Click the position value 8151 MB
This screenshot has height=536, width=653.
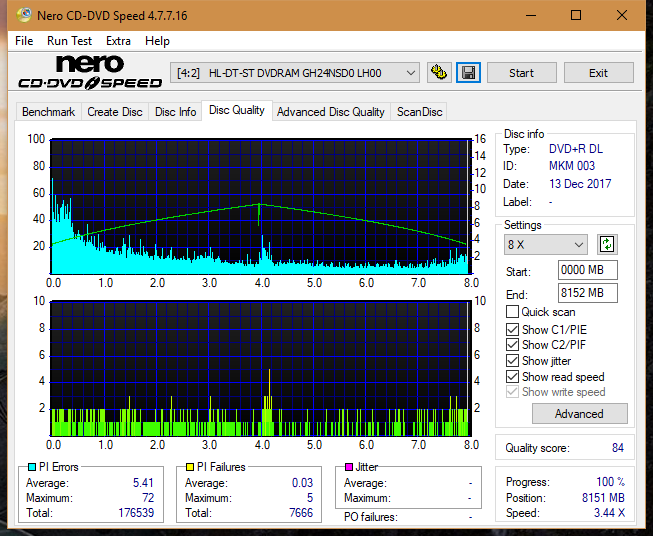tap(603, 498)
